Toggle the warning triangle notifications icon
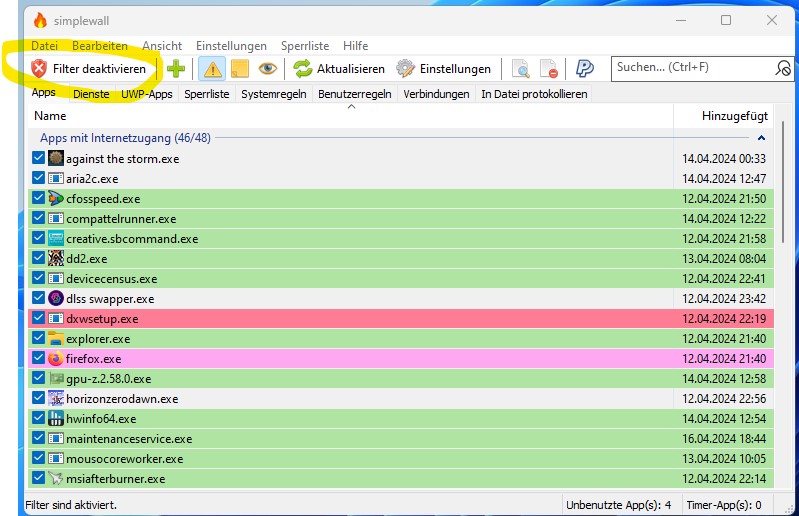Screen dimensions: 799x516 point(212,69)
